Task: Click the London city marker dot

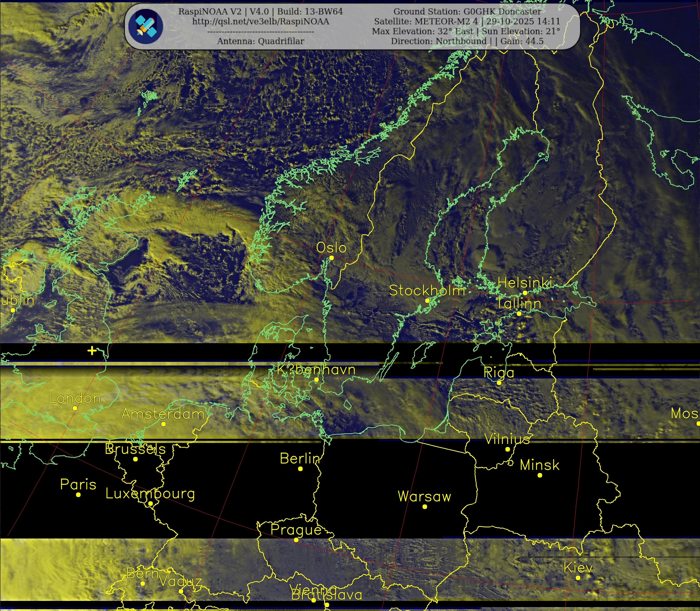Action: point(75,408)
